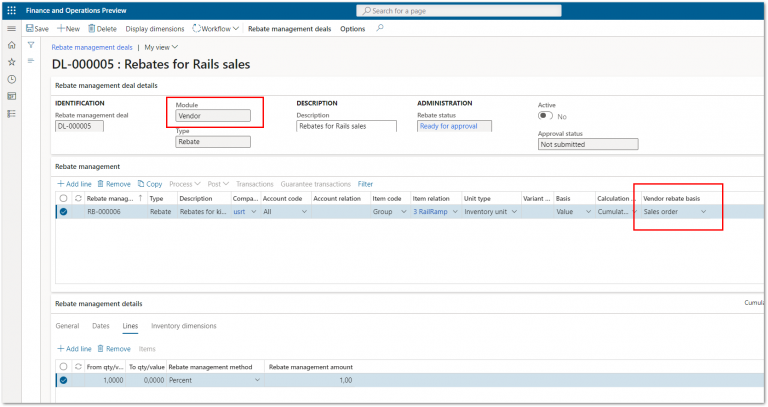
Task: Click the Approval status field
Action: 588,144
